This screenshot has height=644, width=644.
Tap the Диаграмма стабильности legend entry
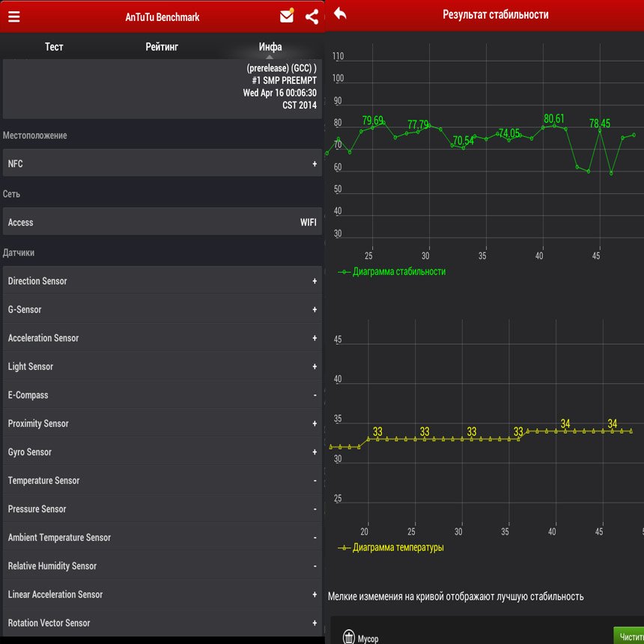pyautogui.click(x=392, y=272)
